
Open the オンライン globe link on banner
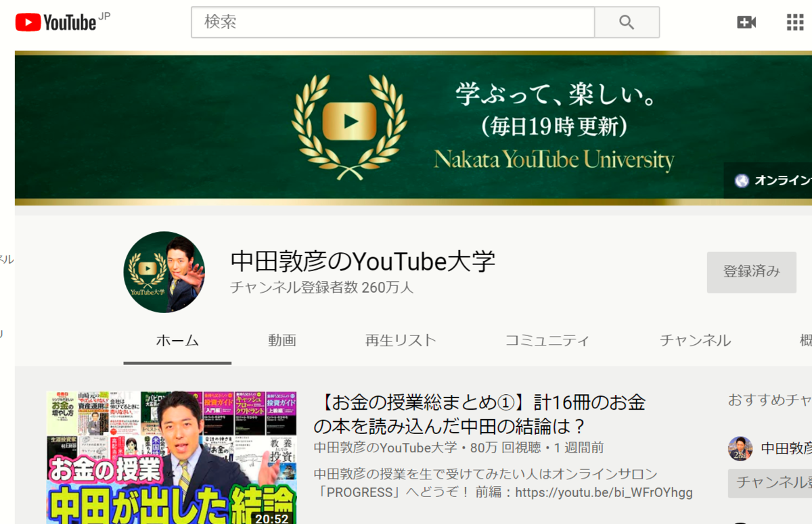(x=773, y=181)
